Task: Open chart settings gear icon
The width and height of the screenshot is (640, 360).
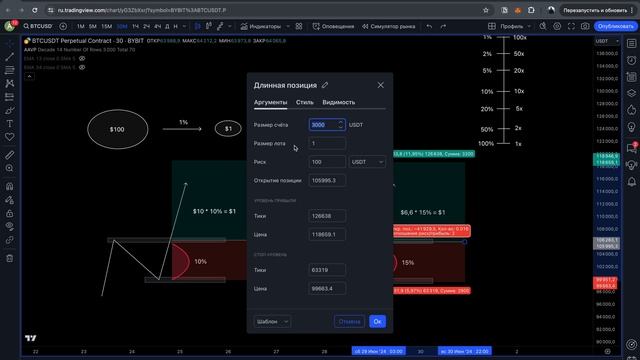Action: pyautogui.click(x=557, y=26)
